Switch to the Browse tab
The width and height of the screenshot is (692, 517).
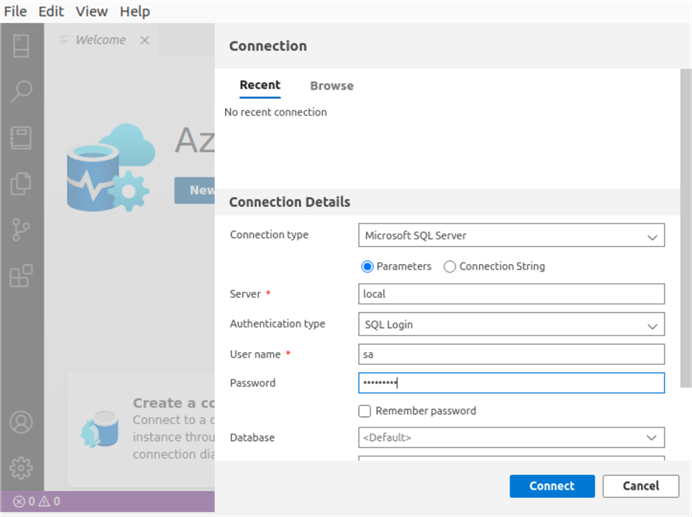tap(331, 86)
